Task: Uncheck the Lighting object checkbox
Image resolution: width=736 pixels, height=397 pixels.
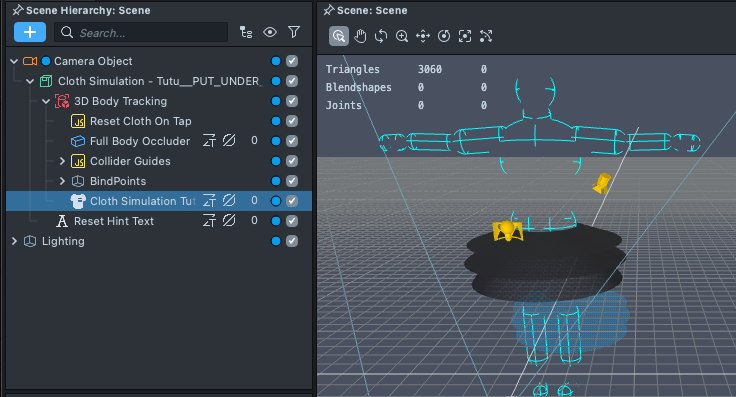Action: point(292,241)
